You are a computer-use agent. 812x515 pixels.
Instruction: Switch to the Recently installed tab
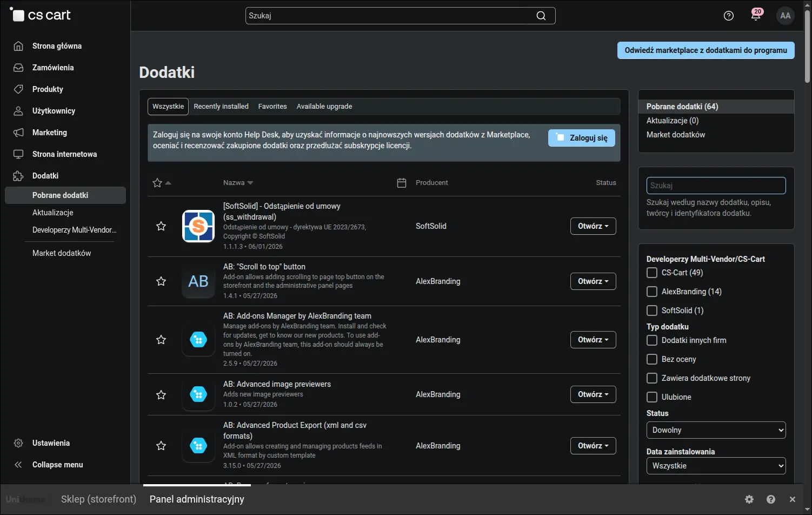point(221,107)
